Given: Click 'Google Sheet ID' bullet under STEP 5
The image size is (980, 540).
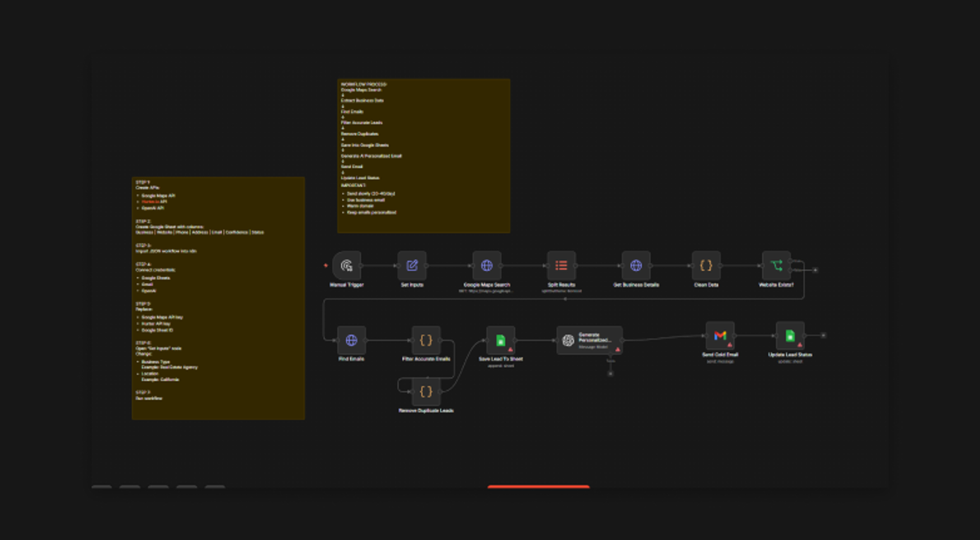Looking at the screenshot, I should click(157, 330).
